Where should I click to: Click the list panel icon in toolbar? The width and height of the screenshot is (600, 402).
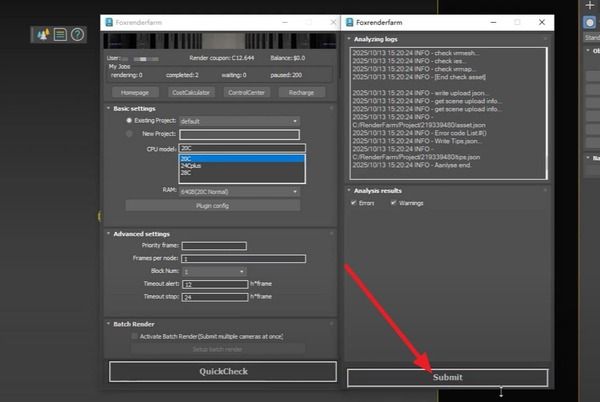(60, 35)
